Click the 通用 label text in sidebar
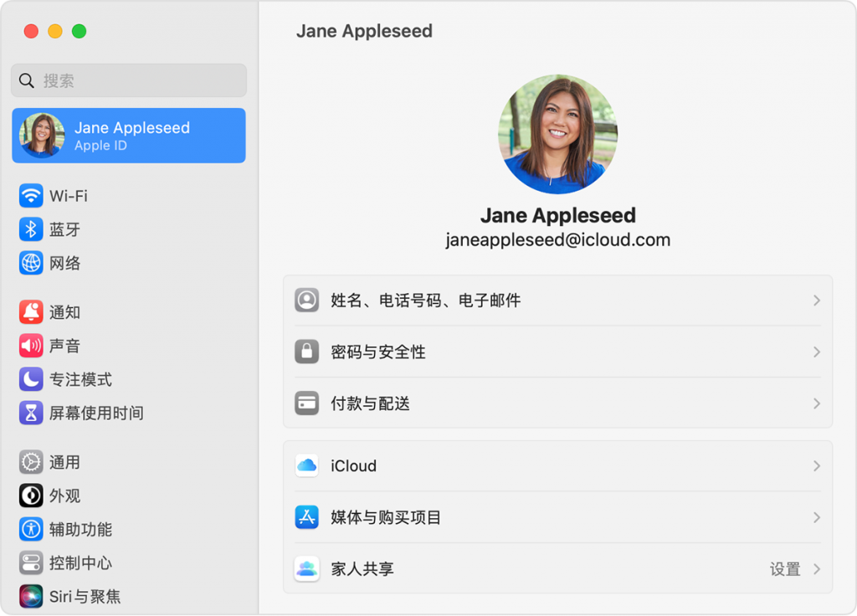857x616 pixels. (x=64, y=462)
